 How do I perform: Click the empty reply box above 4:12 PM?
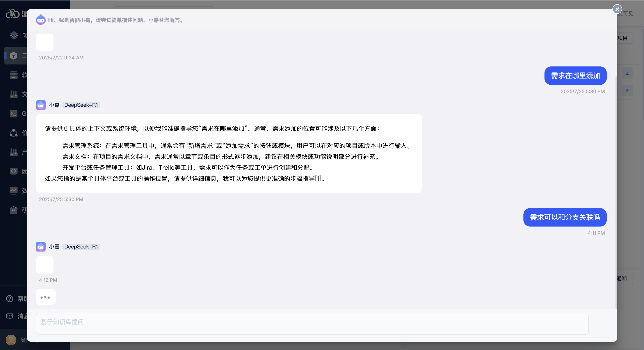[44, 264]
